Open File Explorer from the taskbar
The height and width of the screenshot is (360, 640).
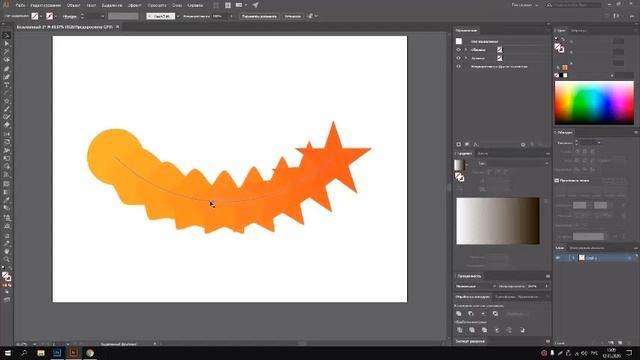pos(40,353)
